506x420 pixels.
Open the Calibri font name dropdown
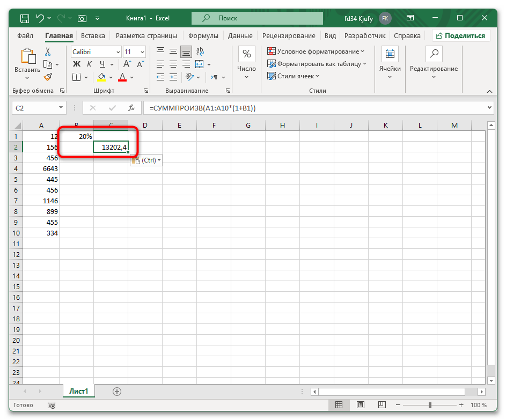coord(118,52)
